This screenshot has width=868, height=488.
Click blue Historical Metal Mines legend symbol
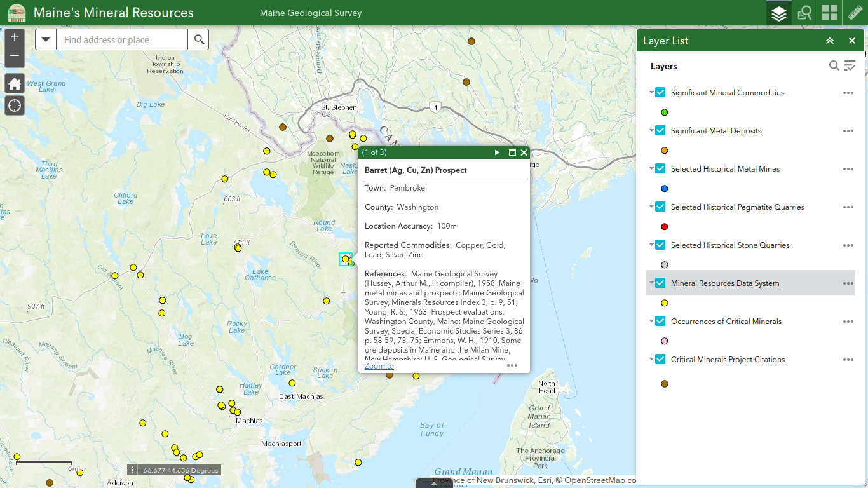tap(665, 189)
